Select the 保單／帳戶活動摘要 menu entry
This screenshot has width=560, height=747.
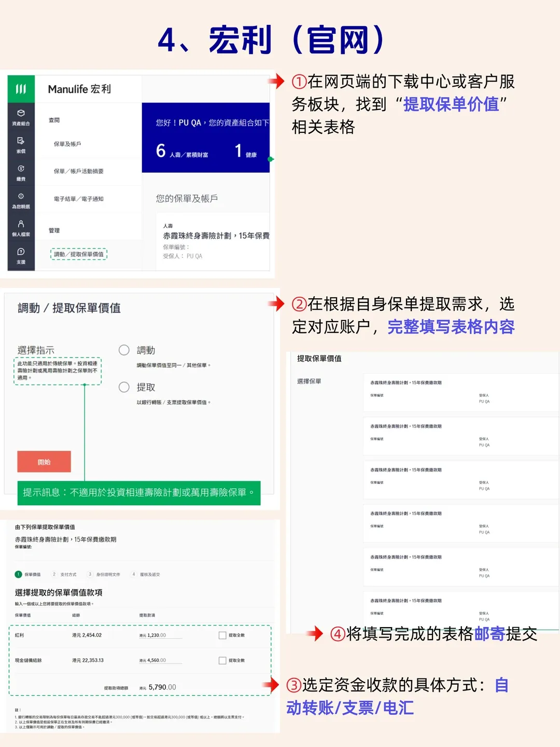tap(79, 171)
